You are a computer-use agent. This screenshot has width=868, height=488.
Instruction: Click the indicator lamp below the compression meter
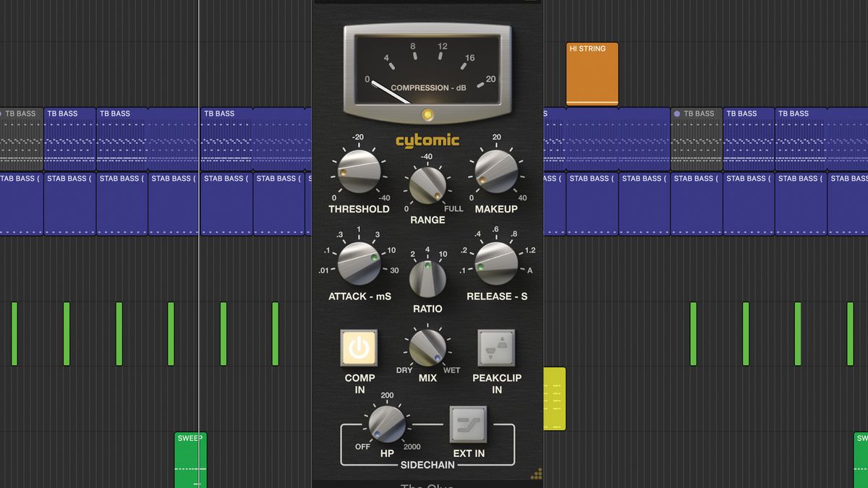pyautogui.click(x=427, y=114)
